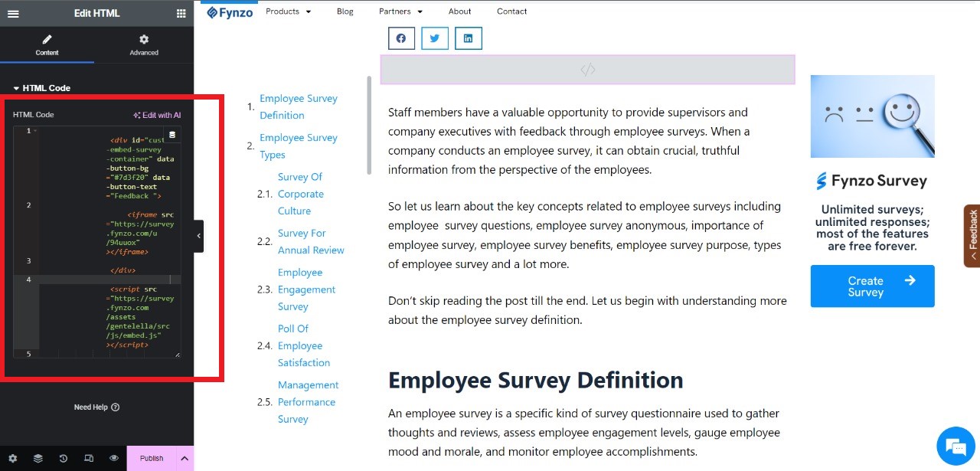Open the Products dropdown menu
The image size is (980, 471).
288,11
